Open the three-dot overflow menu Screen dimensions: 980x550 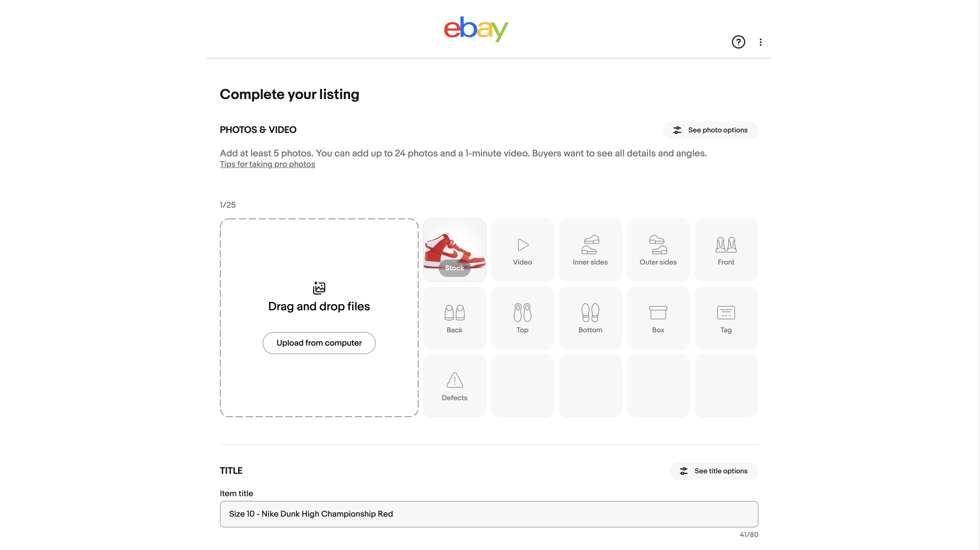pos(760,42)
